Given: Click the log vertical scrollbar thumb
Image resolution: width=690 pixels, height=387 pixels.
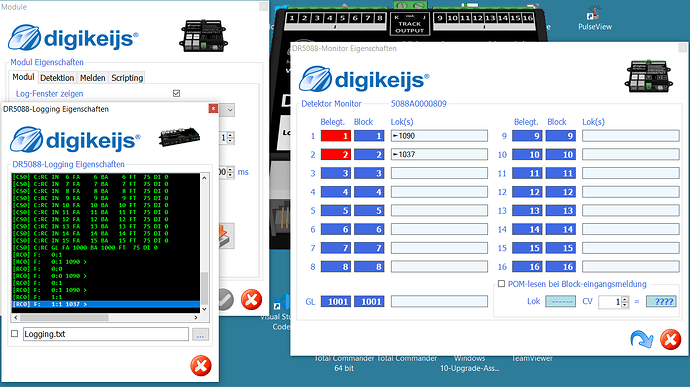Looking at the screenshot, I should click(204, 287).
